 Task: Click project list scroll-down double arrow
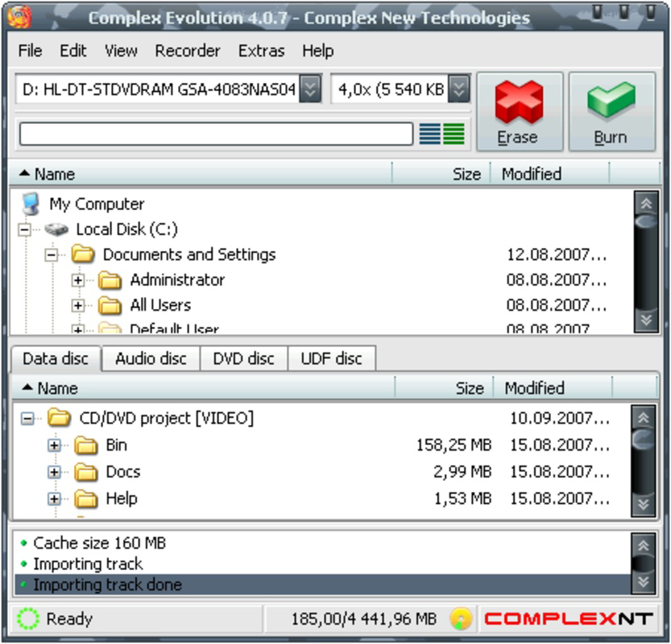pos(643,505)
